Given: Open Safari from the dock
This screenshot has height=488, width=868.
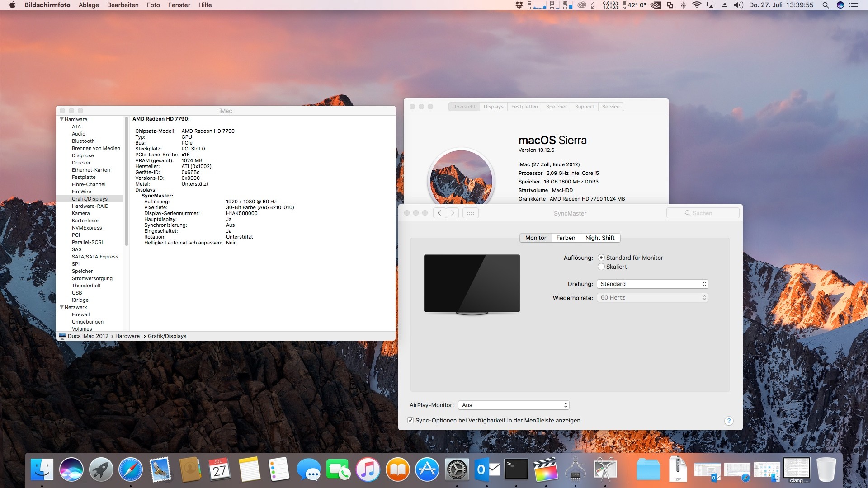Looking at the screenshot, I should tap(131, 469).
